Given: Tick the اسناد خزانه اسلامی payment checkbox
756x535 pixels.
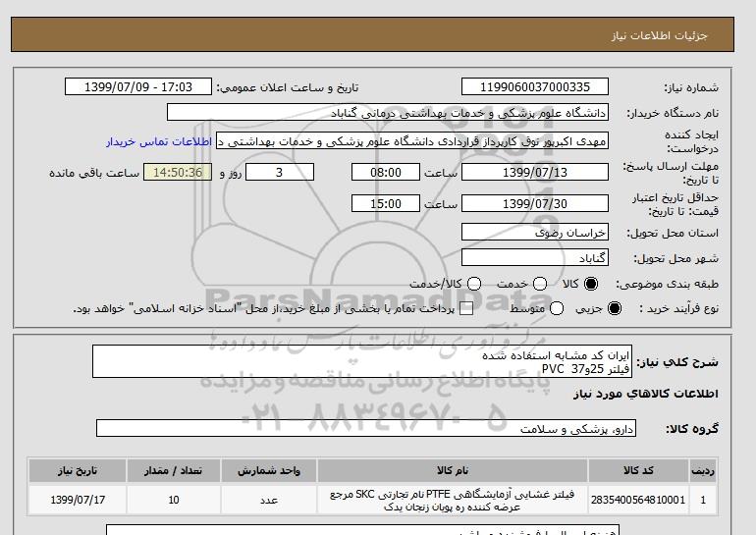Looking at the screenshot, I should (x=466, y=309).
